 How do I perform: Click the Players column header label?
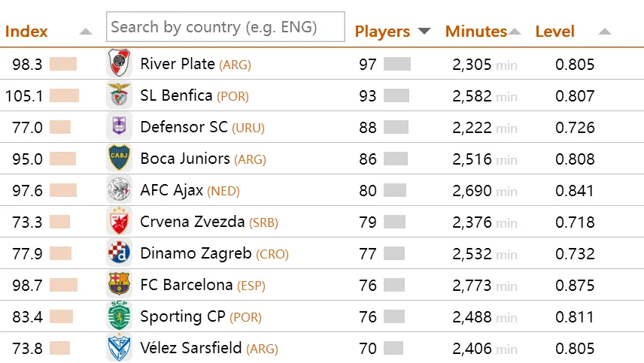(382, 32)
